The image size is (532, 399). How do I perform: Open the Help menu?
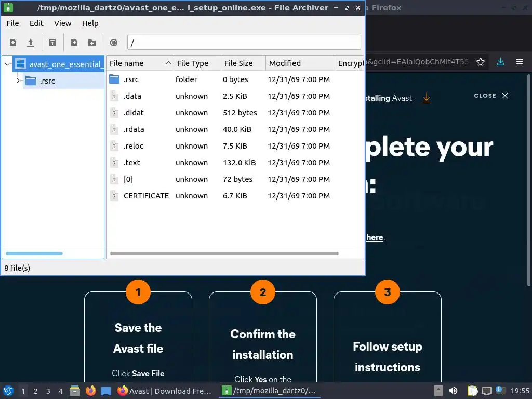(90, 23)
